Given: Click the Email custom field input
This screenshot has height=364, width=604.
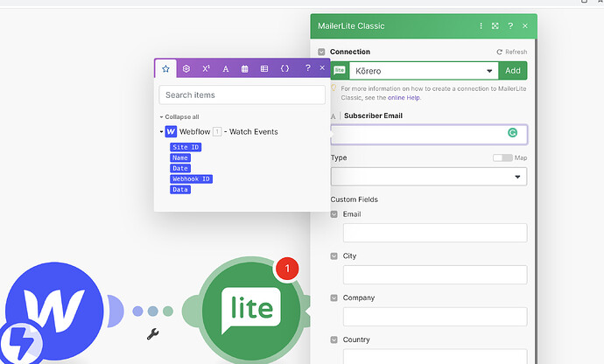Looking at the screenshot, I should coord(435,233).
